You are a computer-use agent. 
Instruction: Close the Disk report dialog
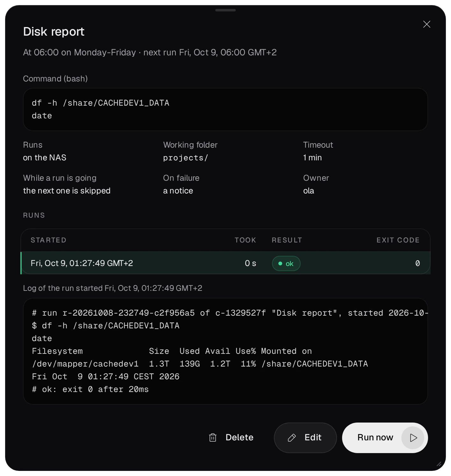(426, 24)
